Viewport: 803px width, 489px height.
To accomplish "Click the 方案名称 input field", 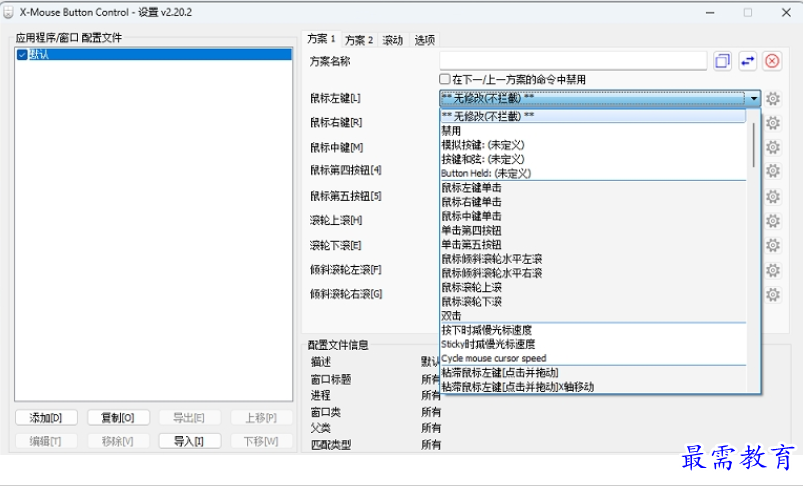I will click(574, 61).
